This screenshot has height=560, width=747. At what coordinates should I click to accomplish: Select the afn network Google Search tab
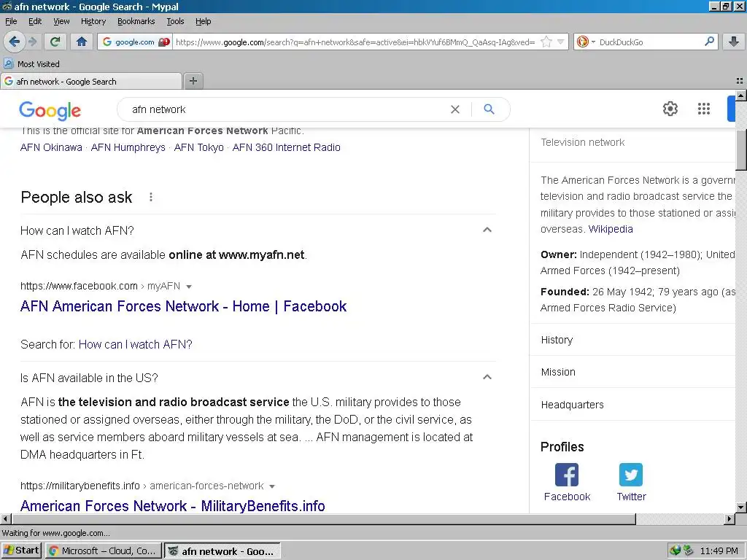(x=91, y=82)
